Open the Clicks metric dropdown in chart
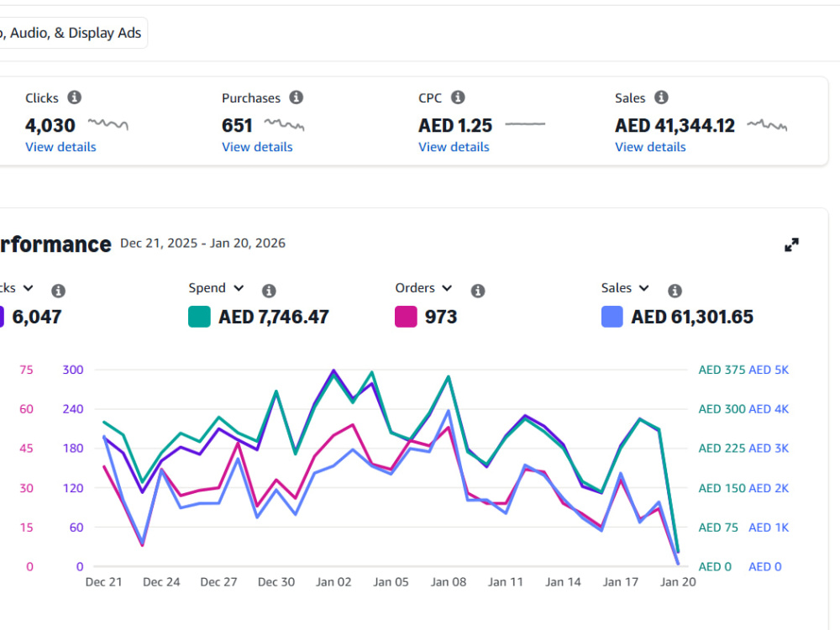This screenshot has width=840, height=630. [17, 288]
